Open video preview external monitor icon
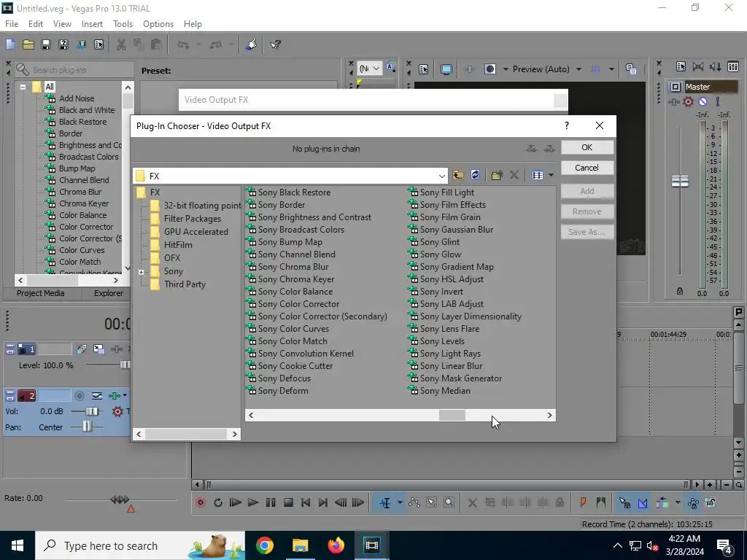 click(x=446, y=69)
